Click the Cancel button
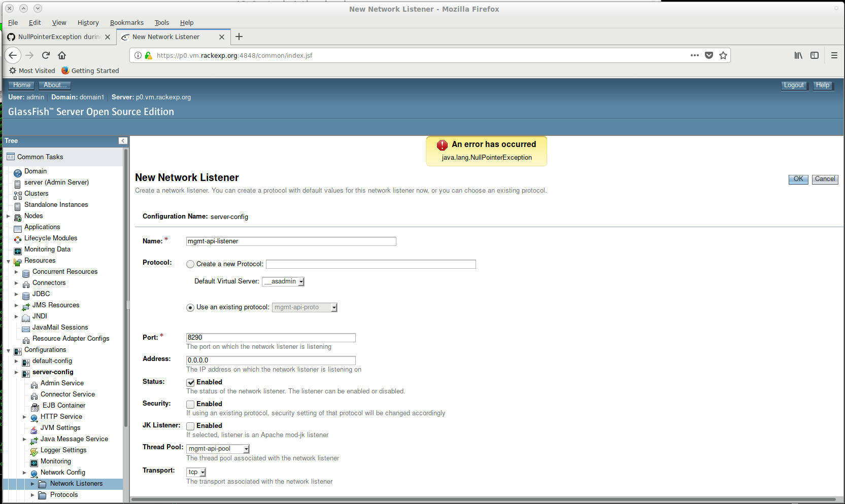Screen dimensions: 845x504 [825, 179]
